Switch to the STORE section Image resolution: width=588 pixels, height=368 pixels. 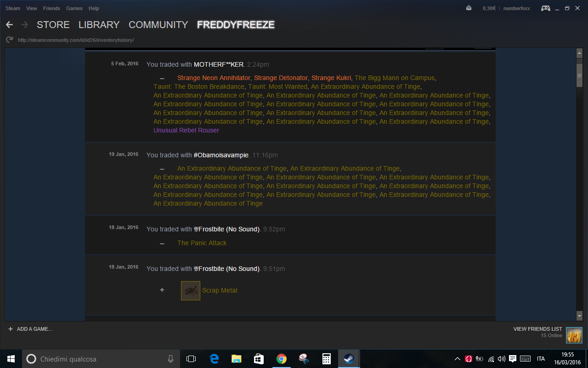[x=53, y=25]
